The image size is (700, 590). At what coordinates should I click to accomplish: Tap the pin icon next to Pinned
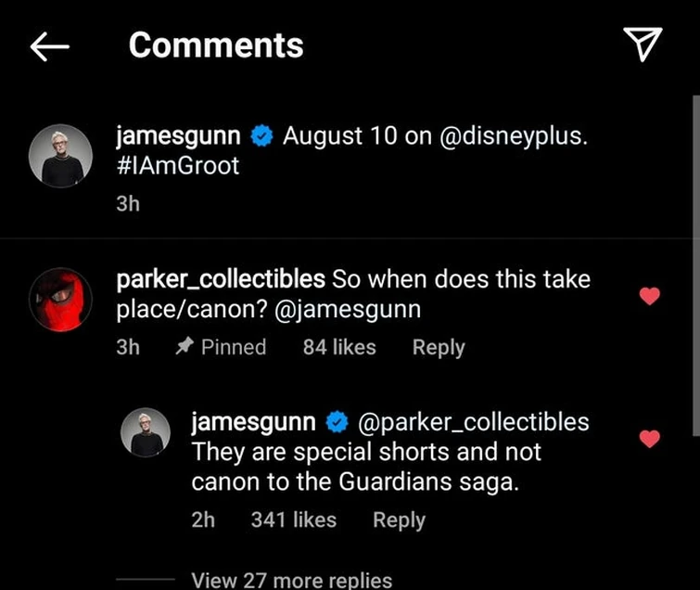coord(183,347)
